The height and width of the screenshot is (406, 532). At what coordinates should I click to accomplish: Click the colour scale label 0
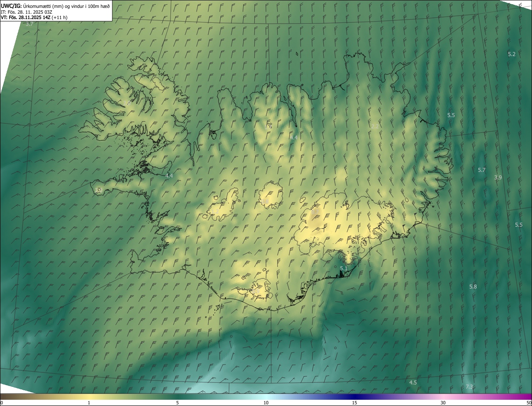point(2,403)
